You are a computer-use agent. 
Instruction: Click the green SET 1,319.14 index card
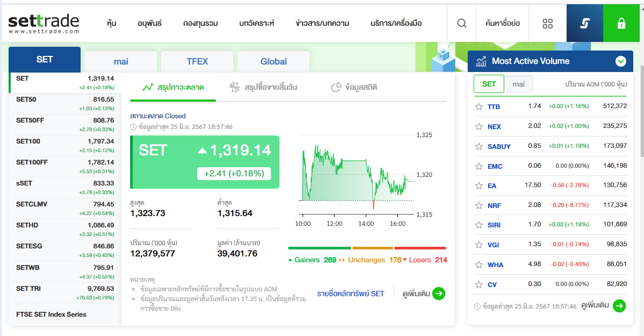coord(205,162)
